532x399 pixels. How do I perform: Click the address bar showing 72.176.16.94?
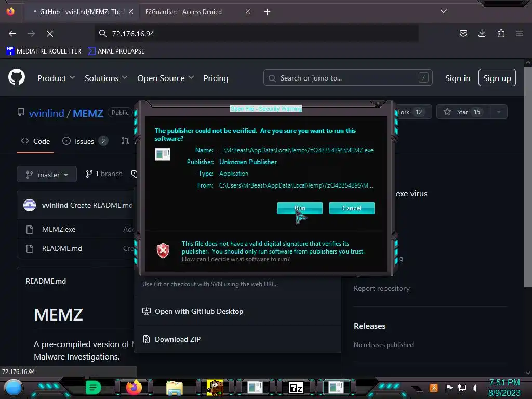[x=257, y=34]
